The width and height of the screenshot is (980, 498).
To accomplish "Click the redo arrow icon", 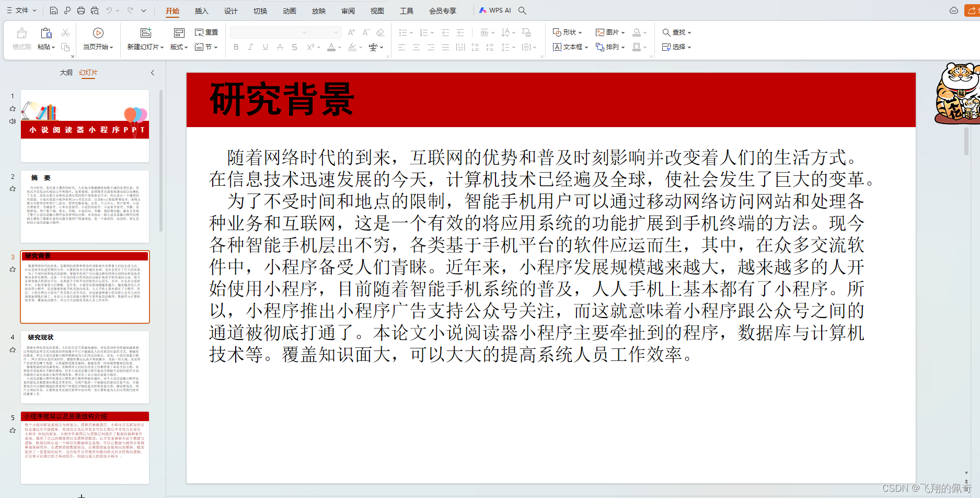I will click(x=130, y=10).
